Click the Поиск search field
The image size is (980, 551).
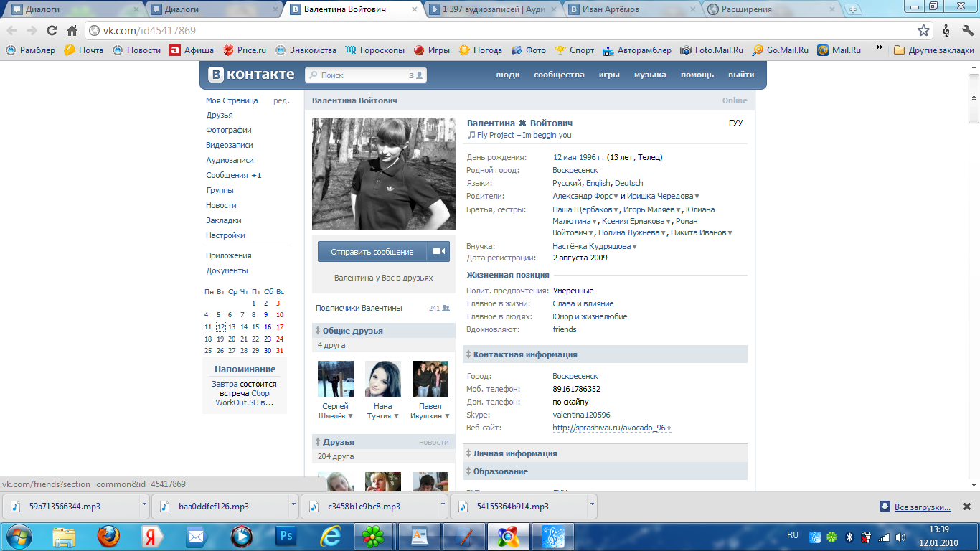tap(366, 75)
